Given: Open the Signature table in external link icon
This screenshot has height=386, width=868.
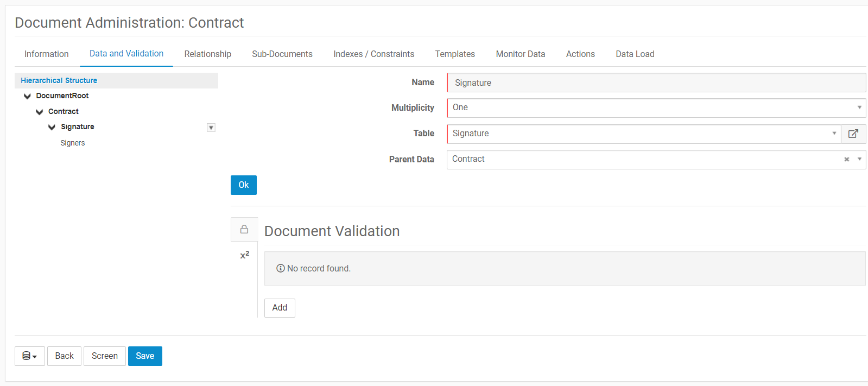Looking at the screenshot, I should [x=853, y=134].
